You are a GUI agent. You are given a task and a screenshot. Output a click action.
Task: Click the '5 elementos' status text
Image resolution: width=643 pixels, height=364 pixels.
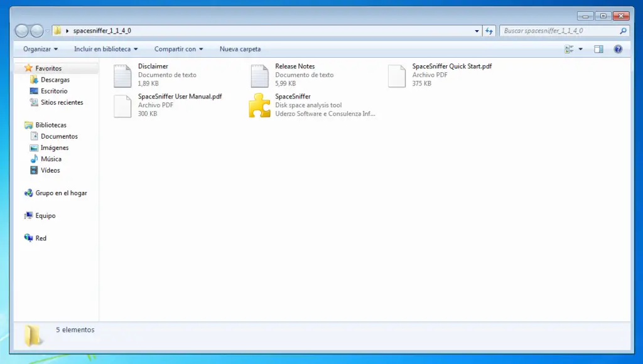pos(75,329)
